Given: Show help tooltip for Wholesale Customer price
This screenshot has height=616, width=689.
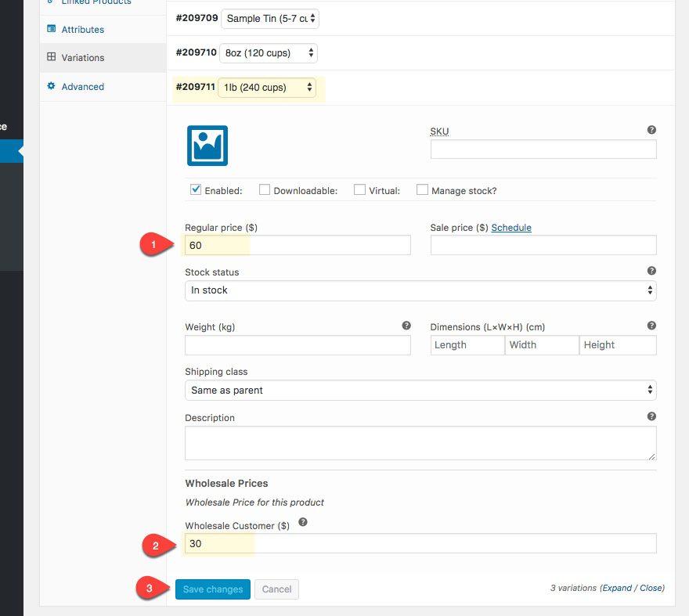Looking at the screenshot, I should pyautogui.click(x=303, y=522).
